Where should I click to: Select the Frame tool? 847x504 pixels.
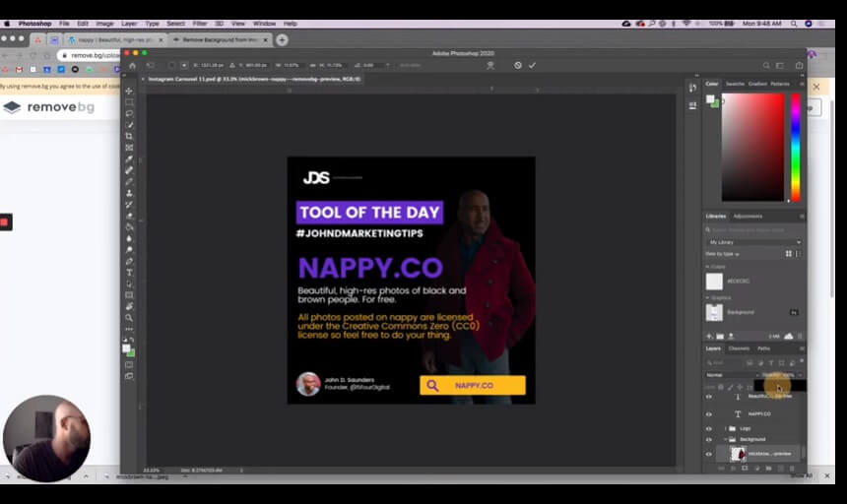pyautogui.click(x=129, y=148)
